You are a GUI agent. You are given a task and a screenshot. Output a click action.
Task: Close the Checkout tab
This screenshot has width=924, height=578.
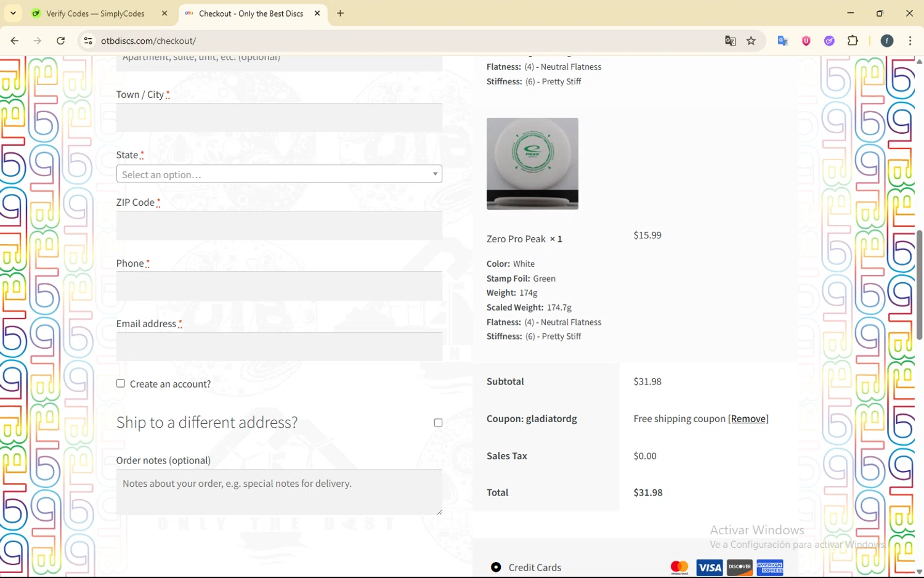pos(317,14)
